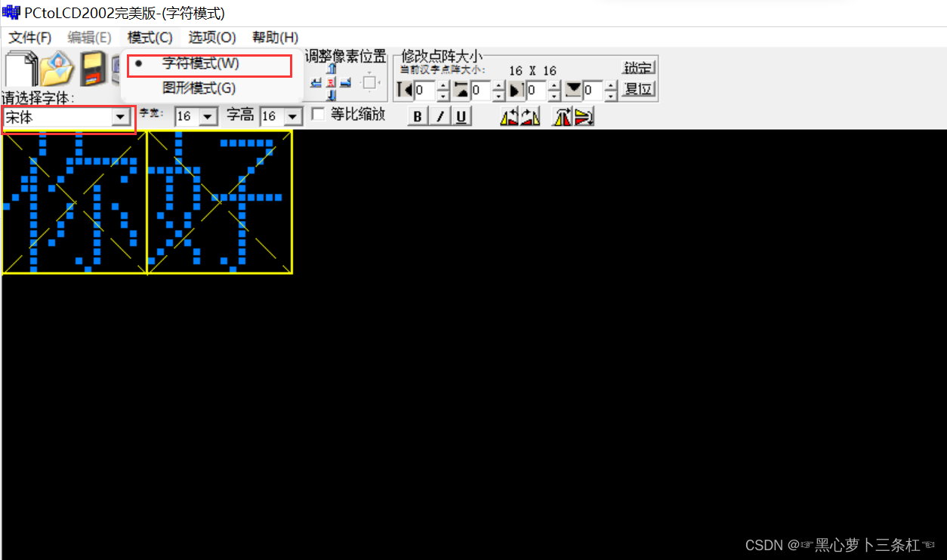947x560 pixels.
Task: Rotate the glyph right with the rotate icon
Action: pyautogui.click(x=530, y=115)
